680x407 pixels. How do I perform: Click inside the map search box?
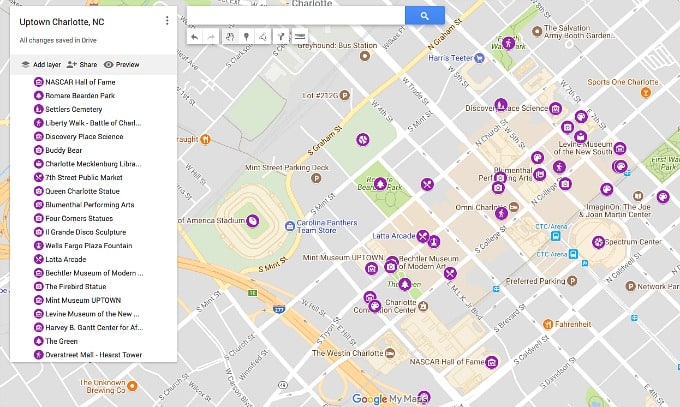tap(295, 16)
